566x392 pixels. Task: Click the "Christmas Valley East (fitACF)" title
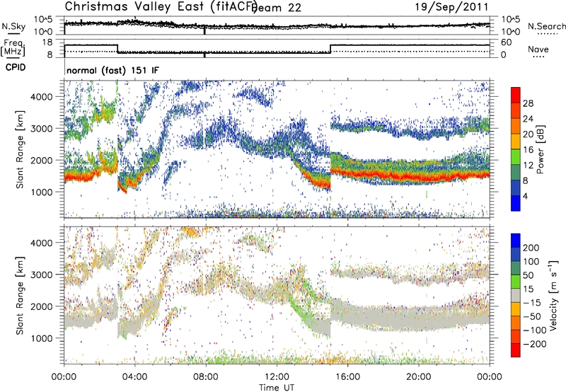point(161,6)
